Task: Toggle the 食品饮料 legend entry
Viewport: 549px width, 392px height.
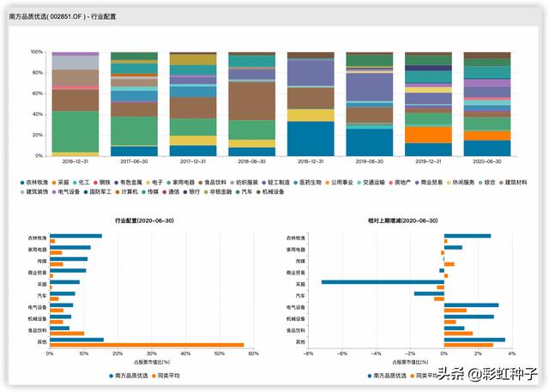Action: pyautogui.click(x=212, y=183)
